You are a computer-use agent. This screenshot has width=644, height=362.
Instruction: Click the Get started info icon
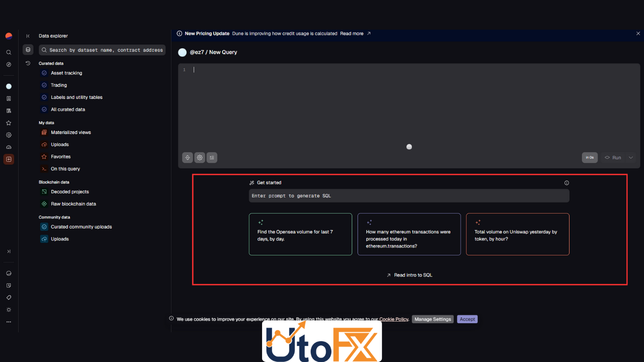click(x=567, y=183)
